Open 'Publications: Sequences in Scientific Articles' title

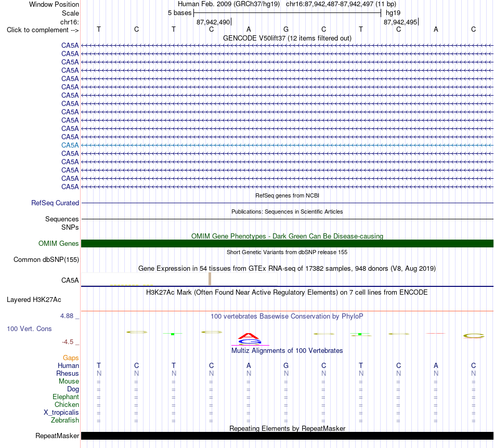(287, 212)
